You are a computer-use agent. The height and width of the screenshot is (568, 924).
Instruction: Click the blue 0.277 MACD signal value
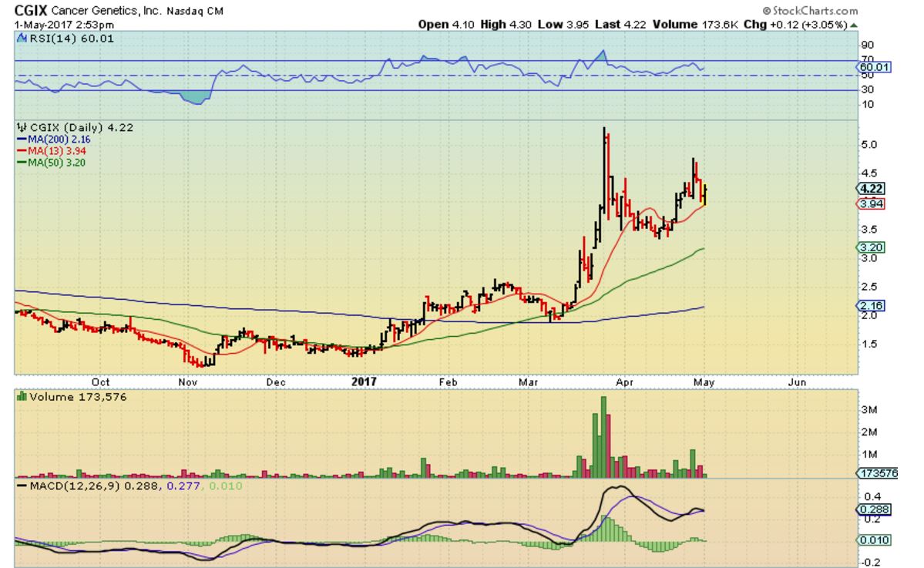[184, 486]
